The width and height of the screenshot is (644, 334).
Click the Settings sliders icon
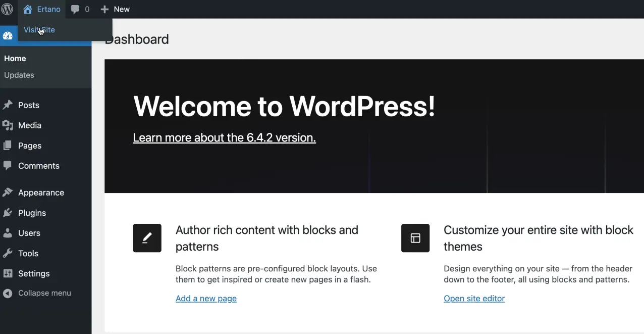click(8, 273)
